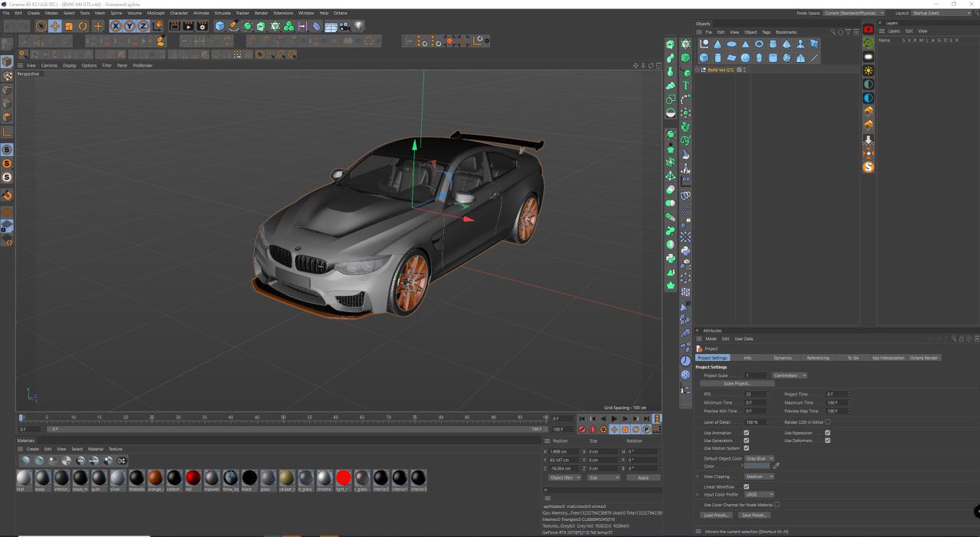Toggle the Y axis lock
This screenshot has height=537, width=980.
(129, 26)
